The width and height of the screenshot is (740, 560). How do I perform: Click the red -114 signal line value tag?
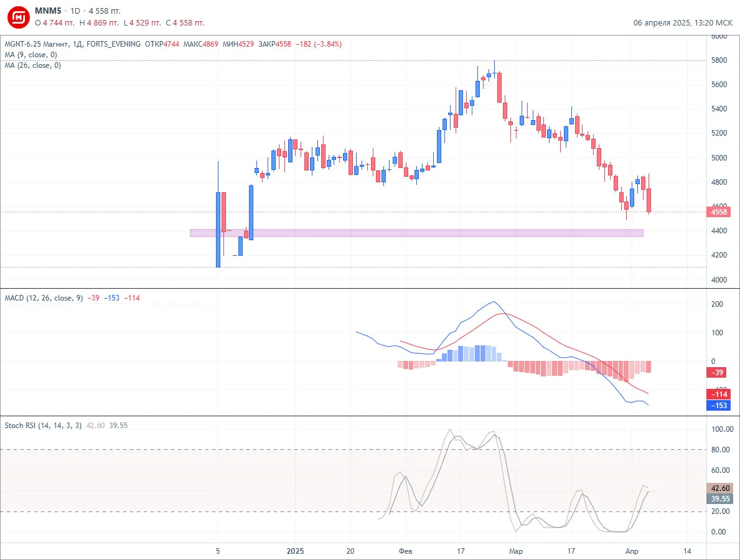pyautogui.click(x=718, y=394)
